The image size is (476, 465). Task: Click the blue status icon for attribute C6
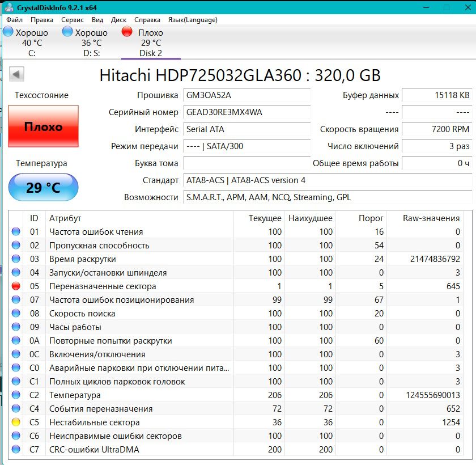pos(16,436)
